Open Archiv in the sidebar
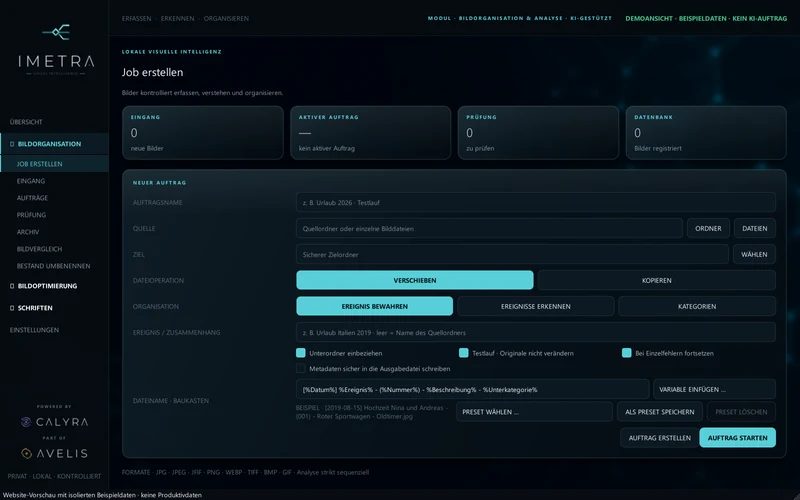This screenshot has height=500, width=800. click(x=28, y=232)
